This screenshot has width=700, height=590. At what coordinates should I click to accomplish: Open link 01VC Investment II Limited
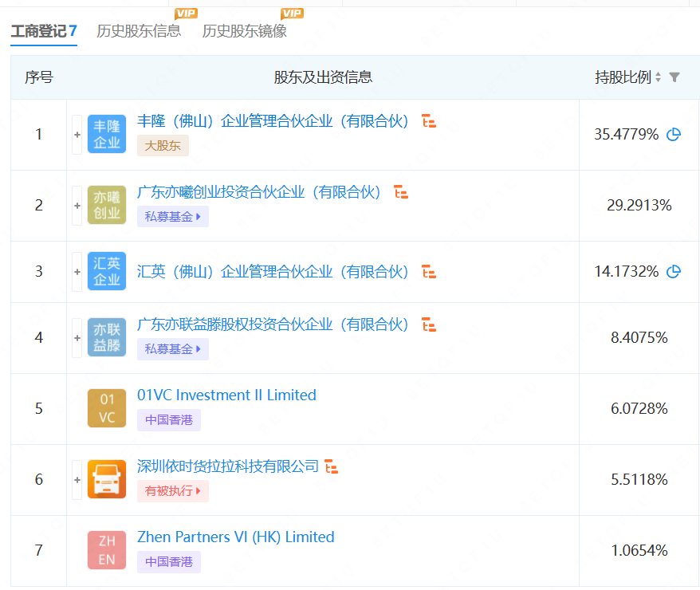click(226, 395)
